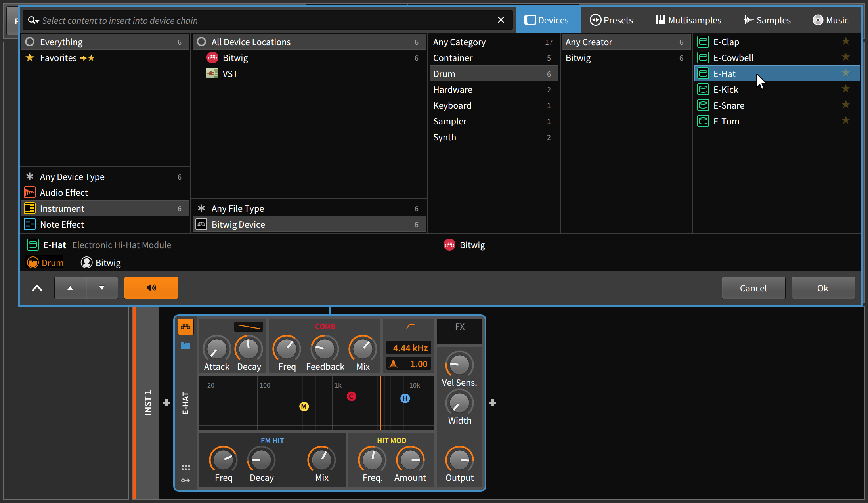868x503 pixels.
Task: Select the Drum category
Action: tap(493, 74)
